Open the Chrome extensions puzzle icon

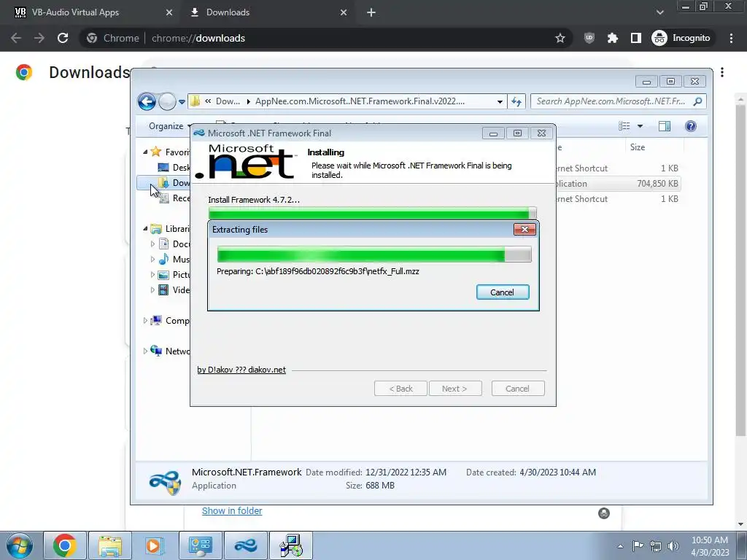(613, 38)
